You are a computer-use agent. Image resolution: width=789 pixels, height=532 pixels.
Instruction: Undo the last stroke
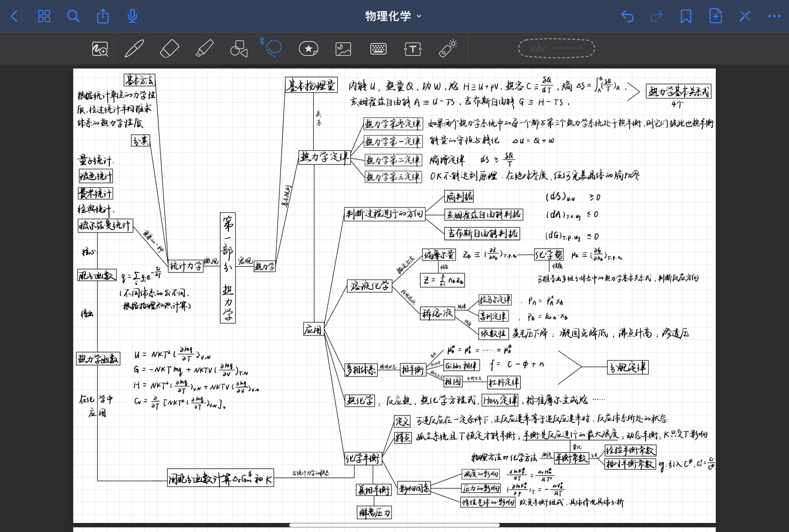tap(627, 16)
